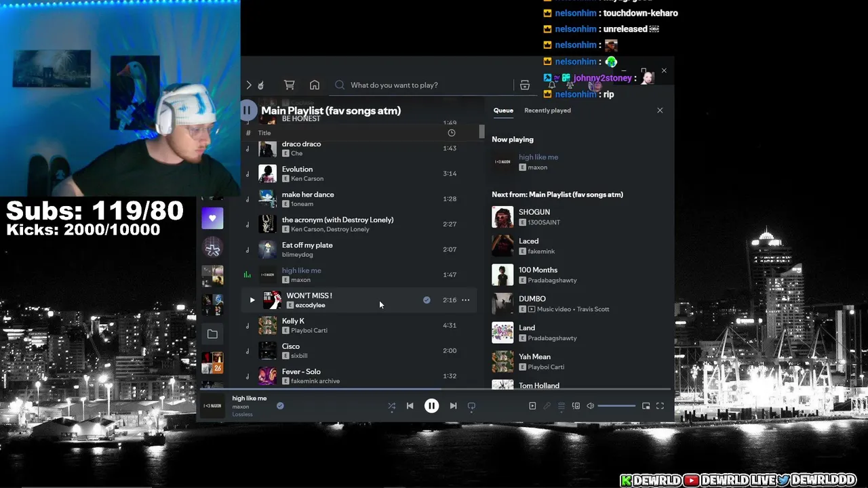This screenshot has width=868, height=488.
Task: Click the song progress bar
Action: pyautogui.click(x=434, y=389)
